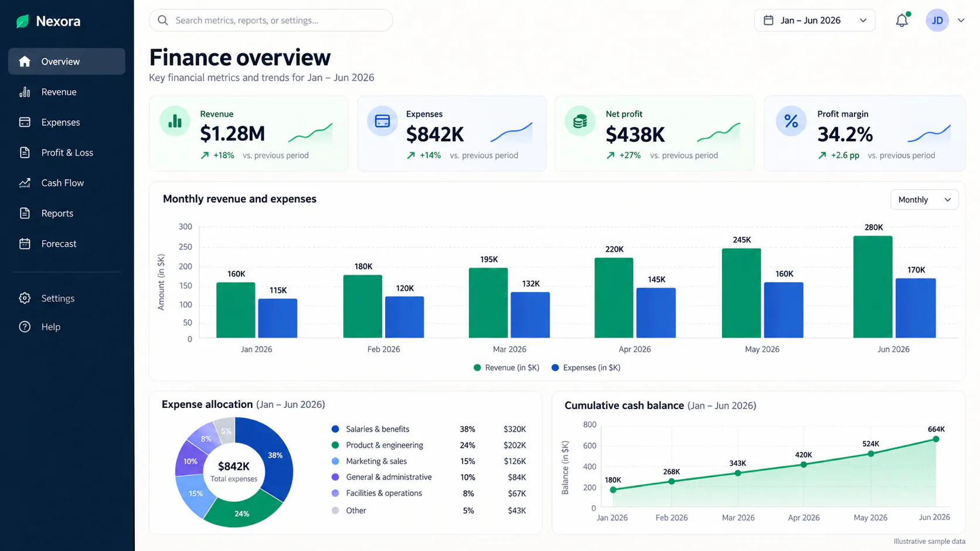Viewport: 980px width, 551px height.
Task: Click the Revenue card bar chart icon
Action: [175, 121]
